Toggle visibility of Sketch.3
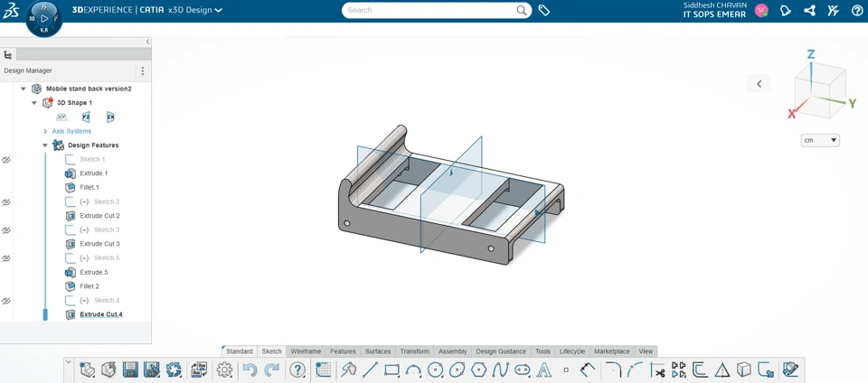Viewport: 868px width, 383px height. (x=6, y=230)
